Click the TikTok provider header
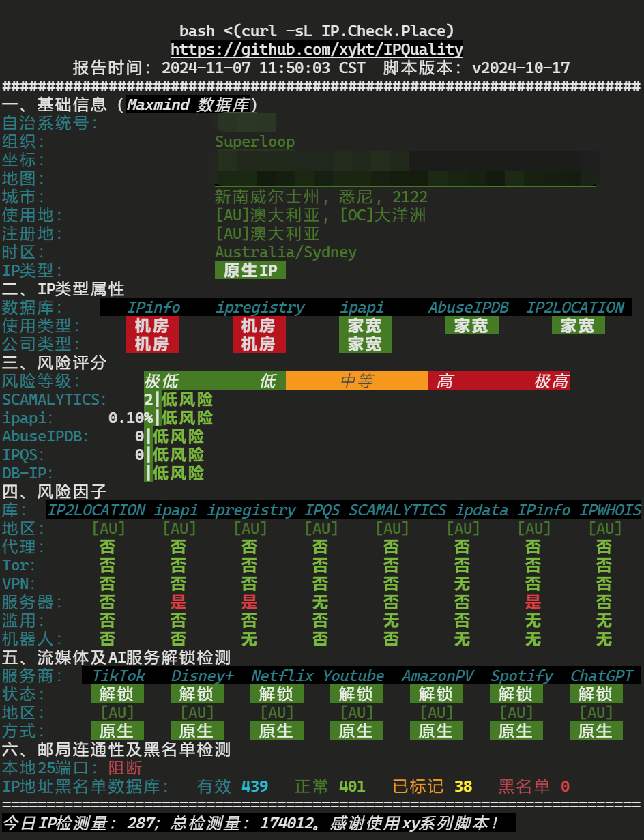 click(119, 676)
